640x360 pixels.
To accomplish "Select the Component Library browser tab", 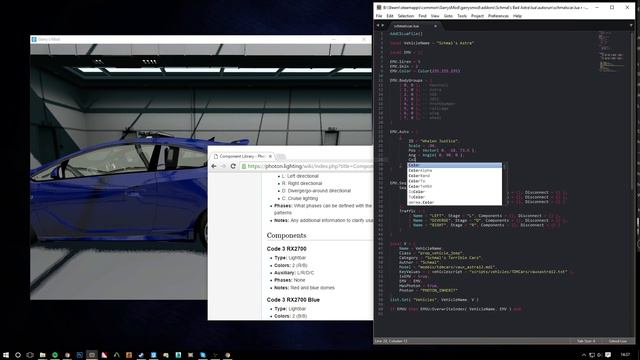I will point(242,156).
